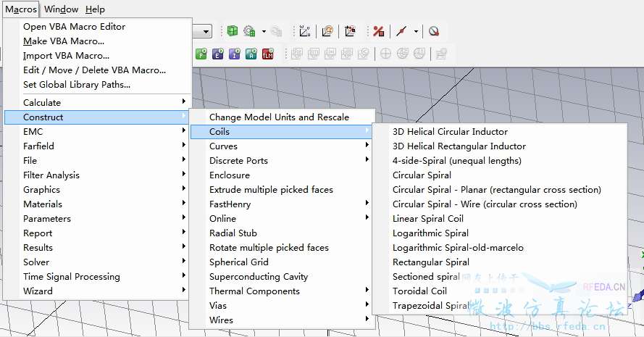
Task: Click the pick edge center icon
Action: pos(401,31)
